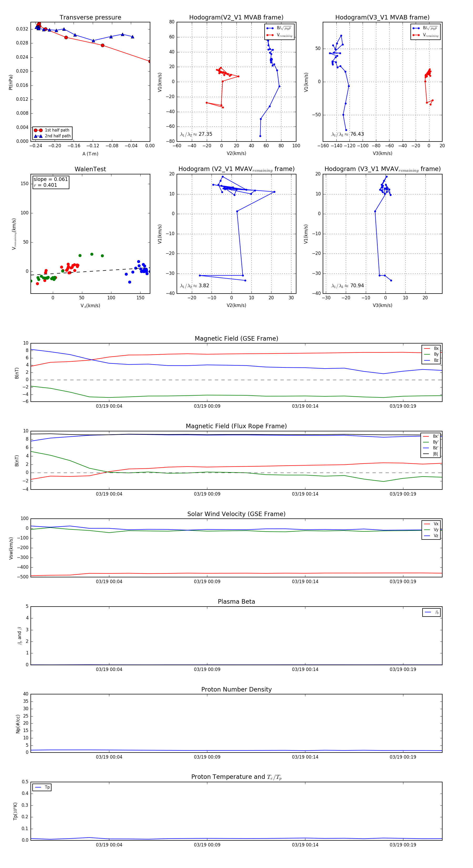
Task: Select the "Tp" legend entry
Action: pos(42,788)
